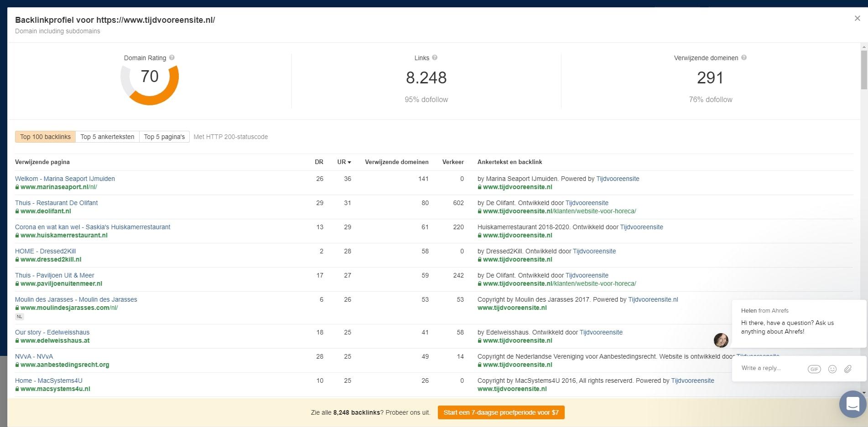Switch to Top 5 ankerteksten tab
The width and height of the screenshot is (868, 427).
pyautogui.click(x=107, y=137)
